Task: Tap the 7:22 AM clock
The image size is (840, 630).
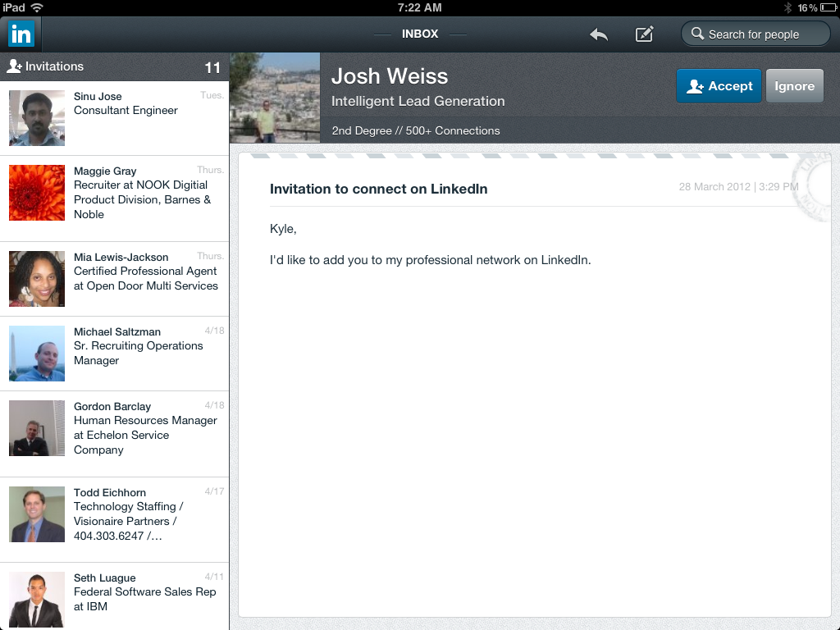Action: coord(419,7)
